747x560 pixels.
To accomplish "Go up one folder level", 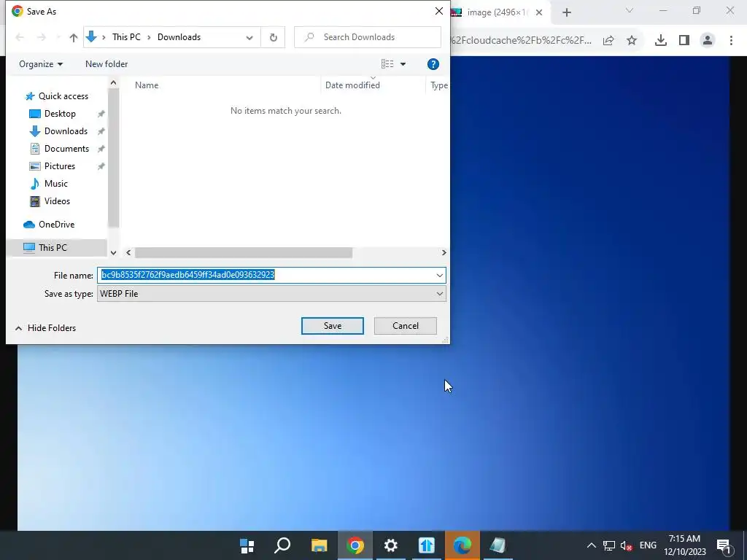I will 74,37.
